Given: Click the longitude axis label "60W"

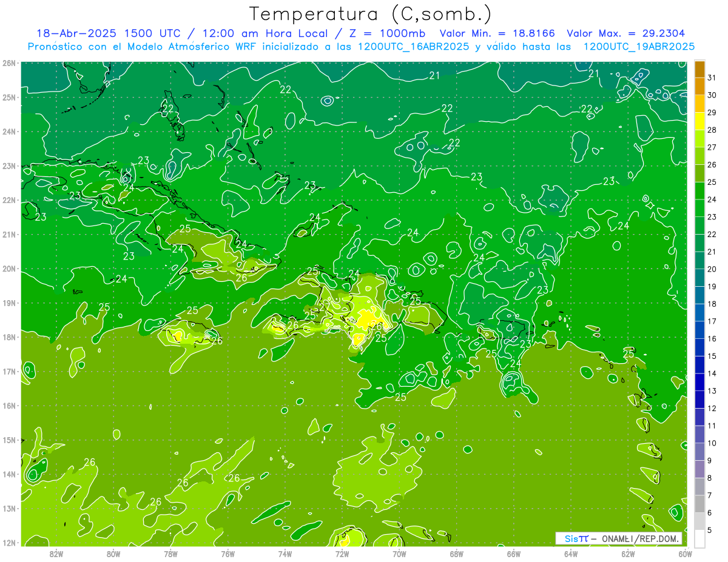Looking at the screenshot, I should click(686, 554).
